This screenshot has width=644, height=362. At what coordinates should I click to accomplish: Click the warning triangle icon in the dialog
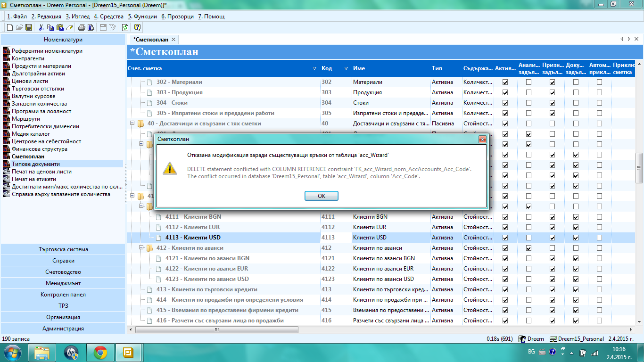[x=169, y=168]
